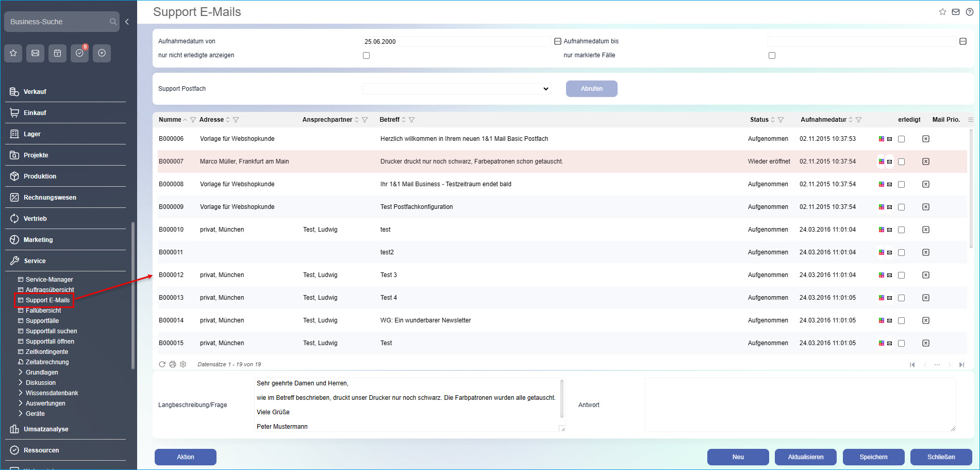Click the Aktion button
The width and height of the screenshot is (980, 470).
(x=185, y=457)
